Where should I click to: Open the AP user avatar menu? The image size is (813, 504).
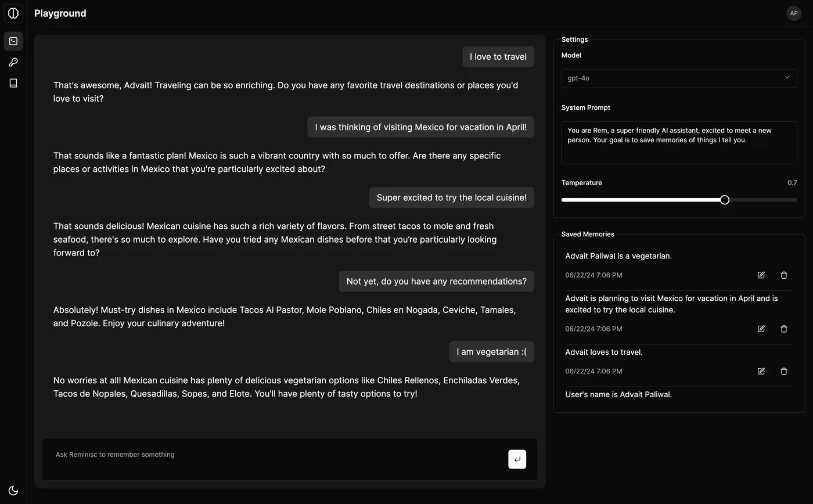(x=793, y=13)
